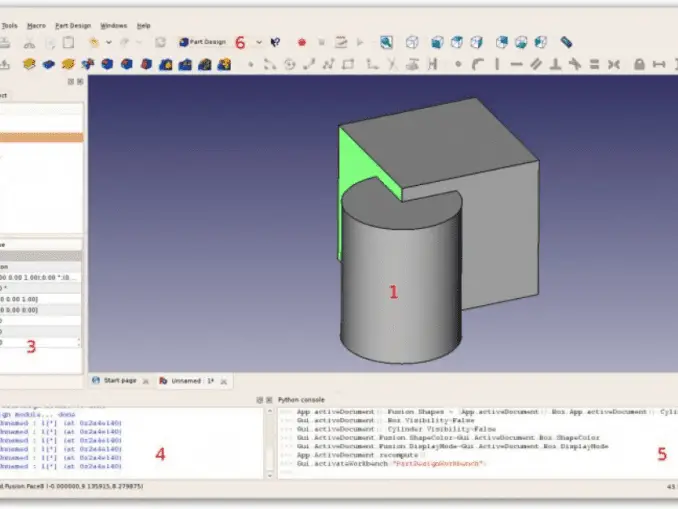The width and height of the screenshot is (678, 509).
Task: Click the red macro record button
Action: 302,42
